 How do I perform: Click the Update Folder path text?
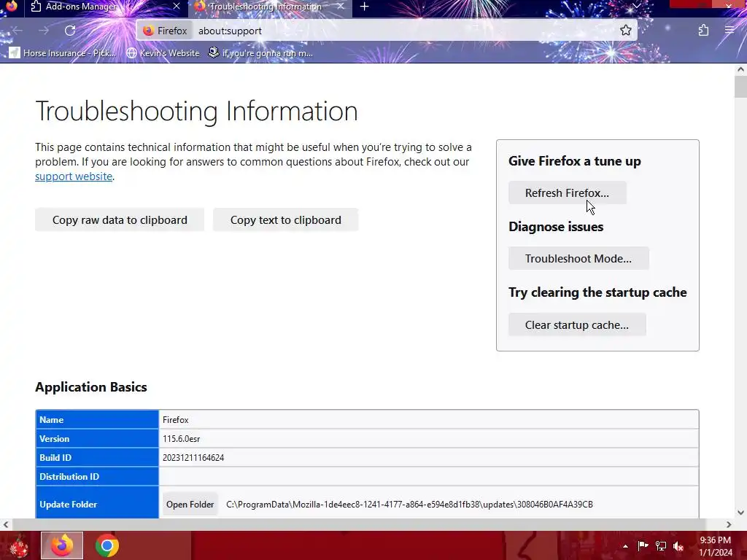(409, 505)
